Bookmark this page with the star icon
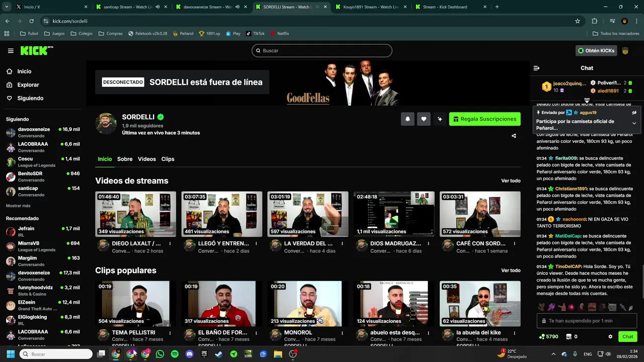 pos(578,21)
